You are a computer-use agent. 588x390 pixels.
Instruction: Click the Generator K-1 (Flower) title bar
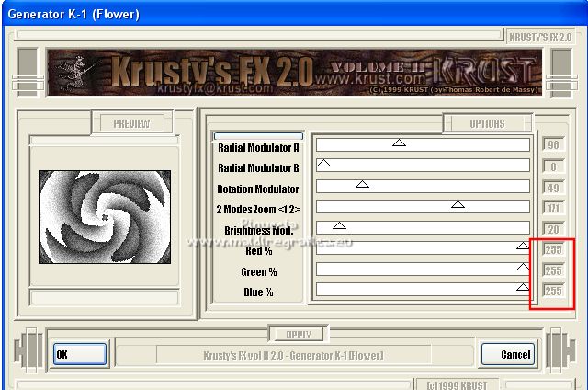tap(294, 14)
